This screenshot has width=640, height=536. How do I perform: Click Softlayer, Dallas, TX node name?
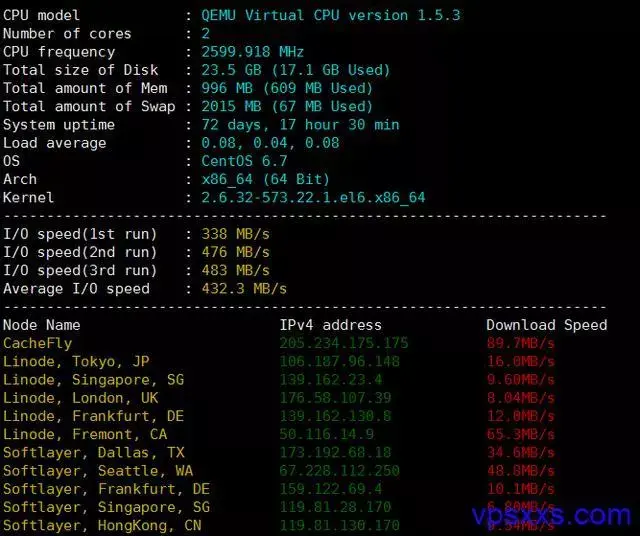pyautogui.click(x=93, y=453)
